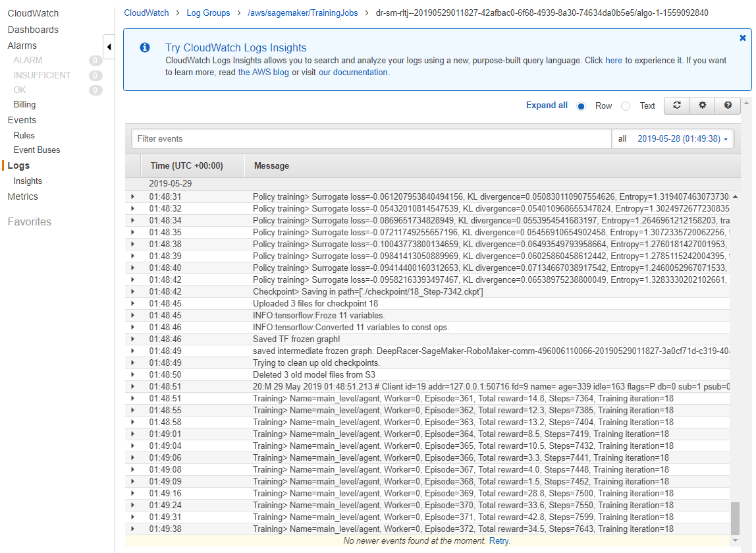The image size is (756, 553).
Task: Open Metrics in the sidebar
Action: 22,196
